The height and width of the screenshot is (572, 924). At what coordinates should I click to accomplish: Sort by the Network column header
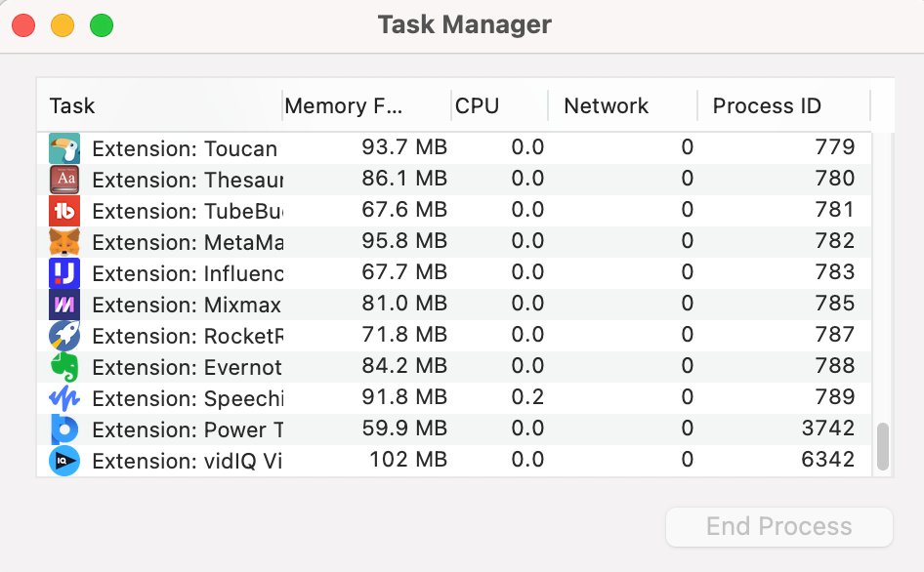(621, 105)
